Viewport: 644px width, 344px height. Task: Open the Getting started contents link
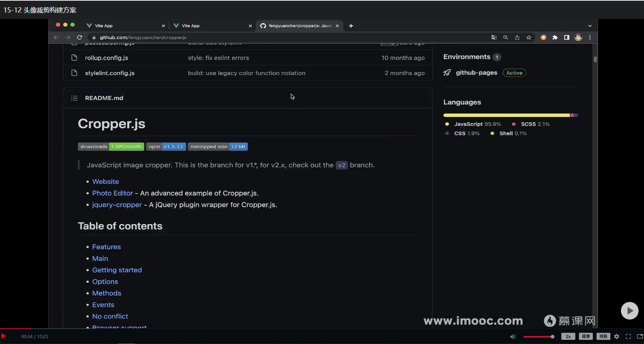pyautogui.click(x=117, y=270)
